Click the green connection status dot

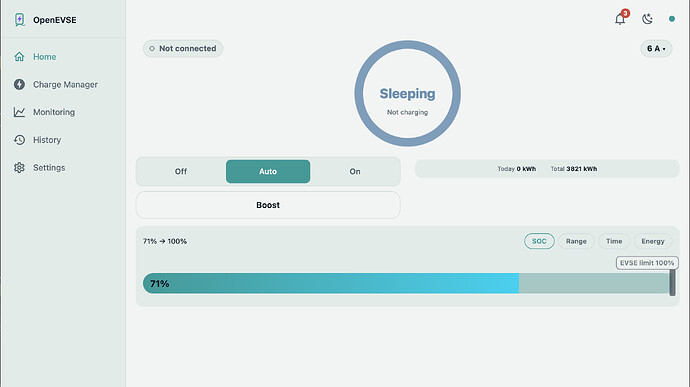click(x=672, y=19)
